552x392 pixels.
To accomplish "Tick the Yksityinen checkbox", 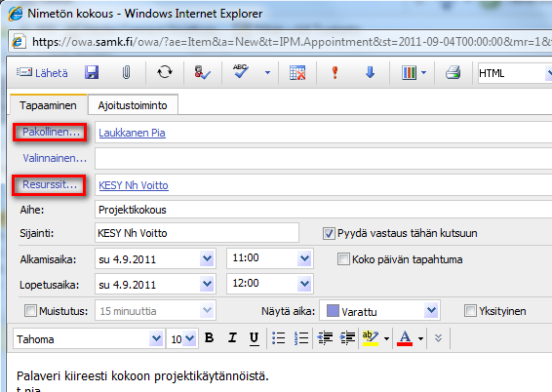I will coord(470,311).
